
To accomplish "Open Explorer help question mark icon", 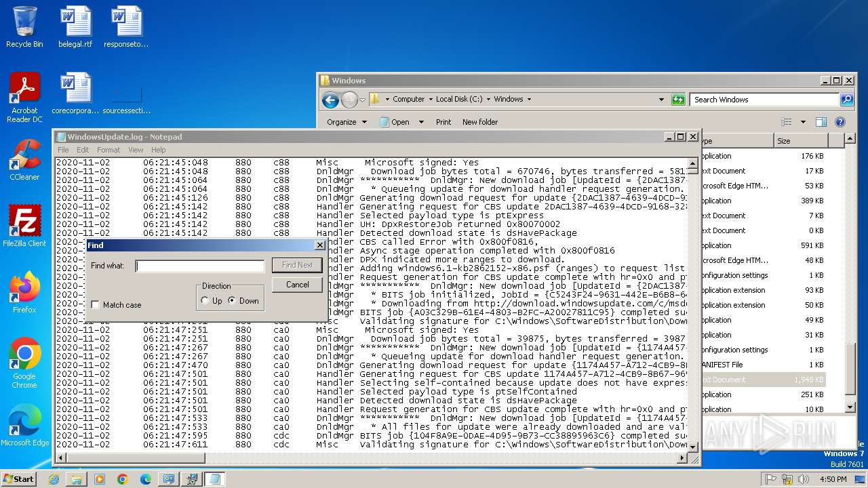I will pos(840,122).
